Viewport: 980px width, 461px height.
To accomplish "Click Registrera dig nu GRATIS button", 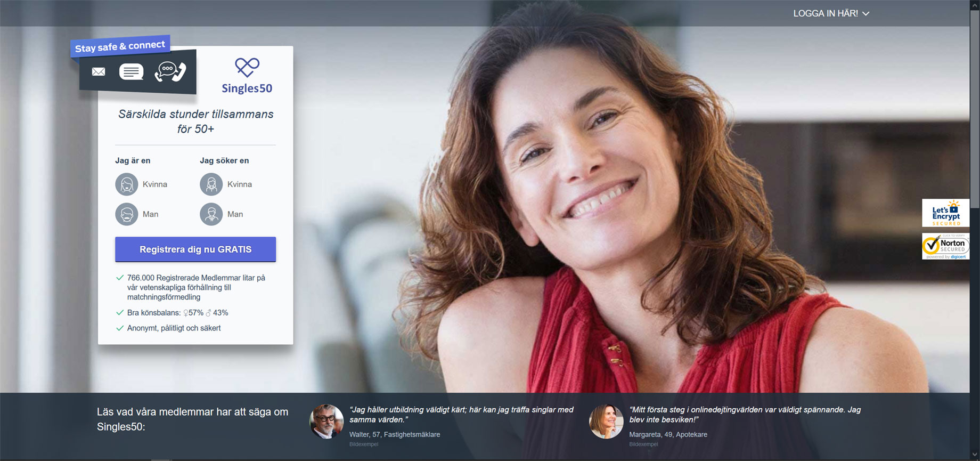I will 195,249.
